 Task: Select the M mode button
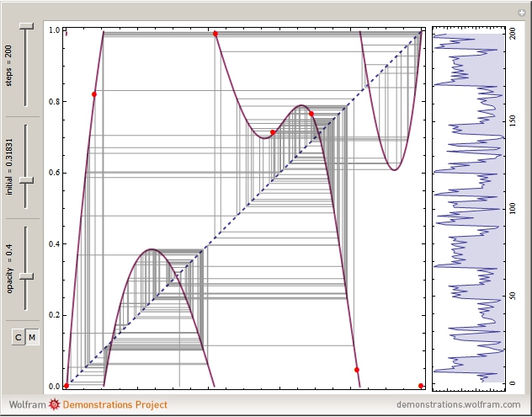coord(32,337)
